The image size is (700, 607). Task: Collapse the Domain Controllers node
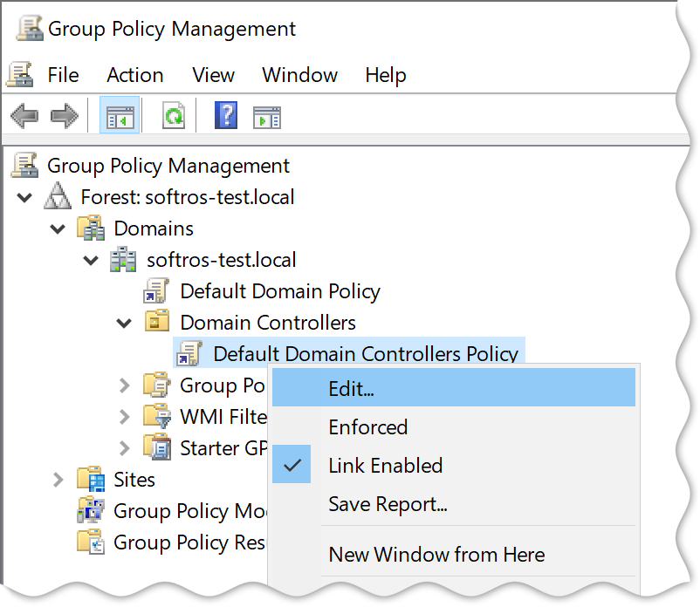124,323
